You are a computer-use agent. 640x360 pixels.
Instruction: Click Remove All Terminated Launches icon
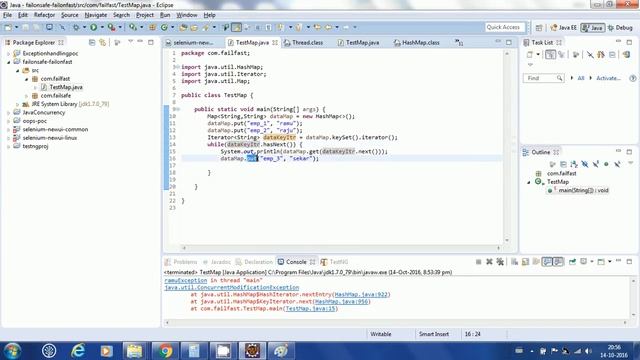click(x=500, y=262)
